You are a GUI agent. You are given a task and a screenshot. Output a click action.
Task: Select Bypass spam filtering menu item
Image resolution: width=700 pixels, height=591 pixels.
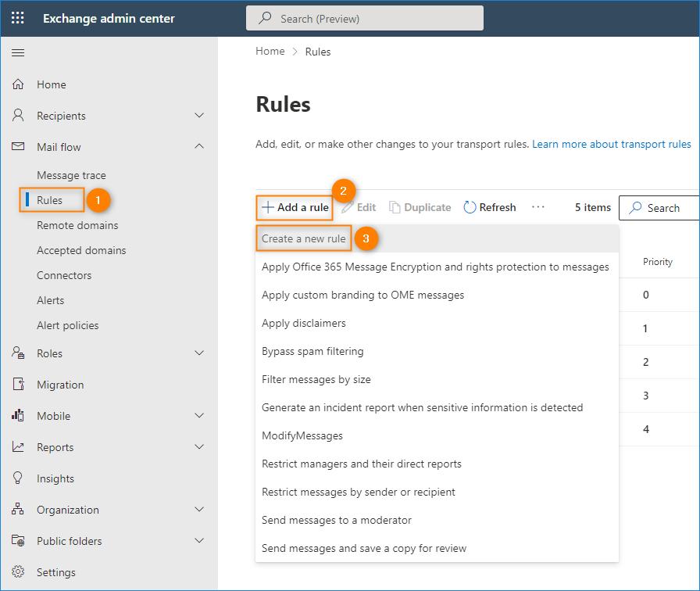point(312,351)
